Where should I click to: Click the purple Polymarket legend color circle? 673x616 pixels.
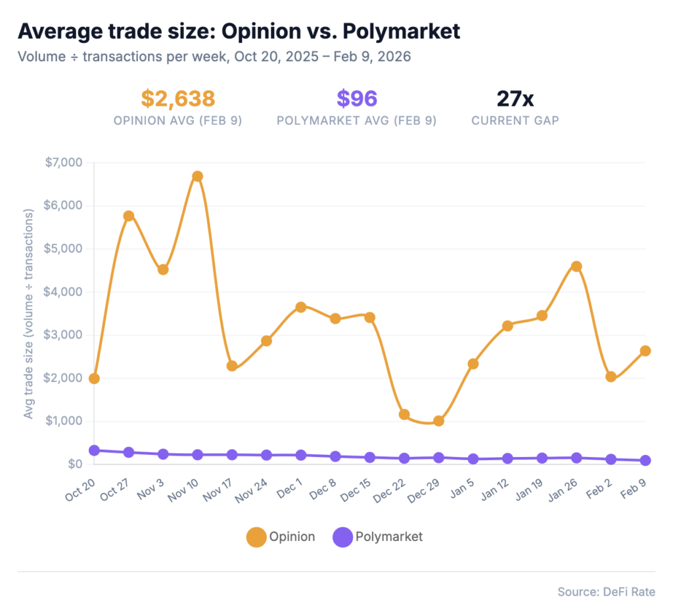pos(343,537)
